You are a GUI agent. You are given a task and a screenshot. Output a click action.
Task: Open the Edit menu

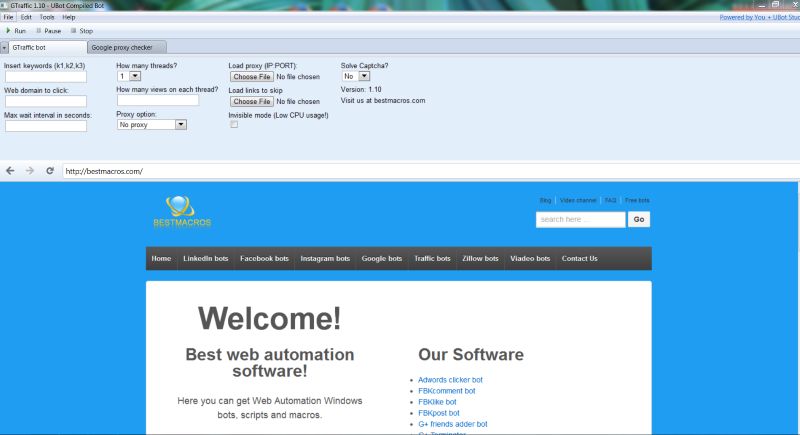26,17
